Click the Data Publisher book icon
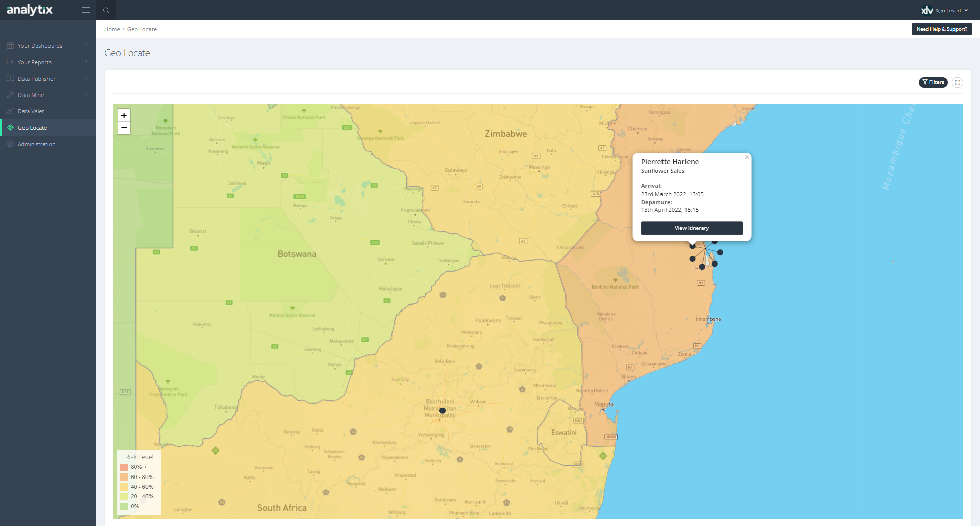This screenshot has height=526, width=980. pos(10,79)
